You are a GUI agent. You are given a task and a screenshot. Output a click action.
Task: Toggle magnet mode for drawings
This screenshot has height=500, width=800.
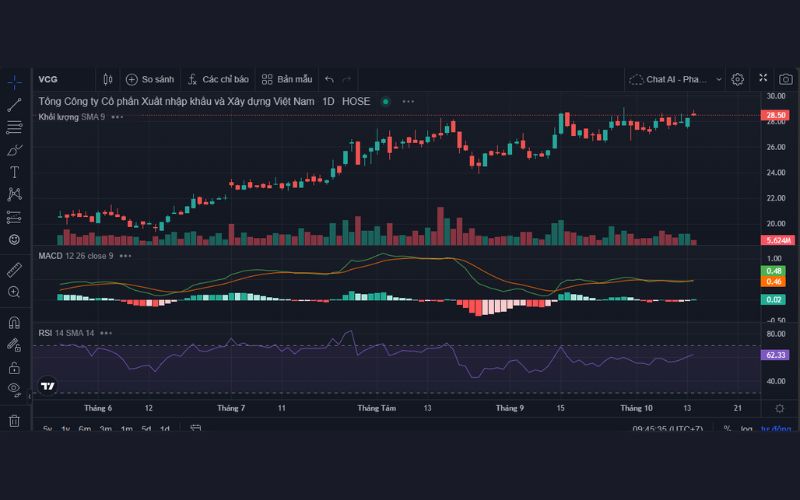point(14,323)
